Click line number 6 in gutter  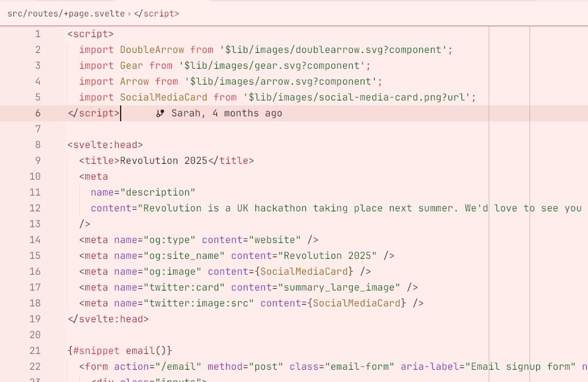coord(38,113)
